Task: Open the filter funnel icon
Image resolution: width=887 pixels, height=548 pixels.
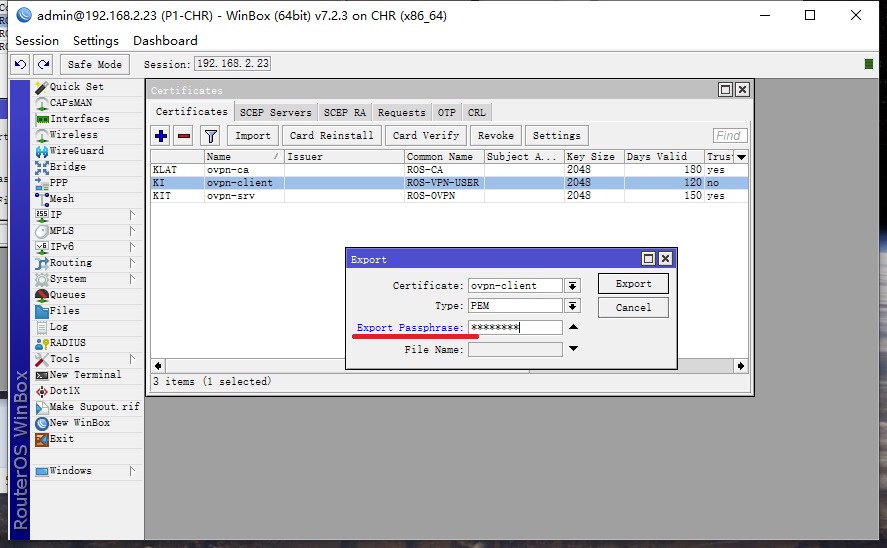Action: [x=210, y=135]
